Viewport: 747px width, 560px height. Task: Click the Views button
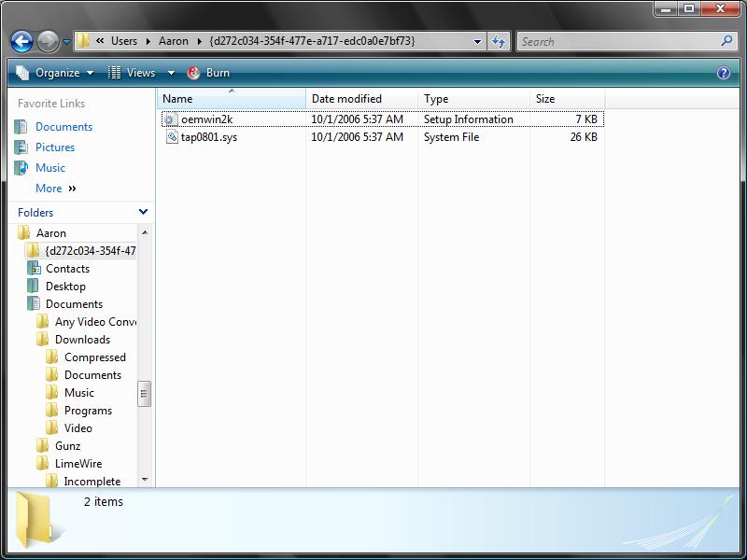132,73
